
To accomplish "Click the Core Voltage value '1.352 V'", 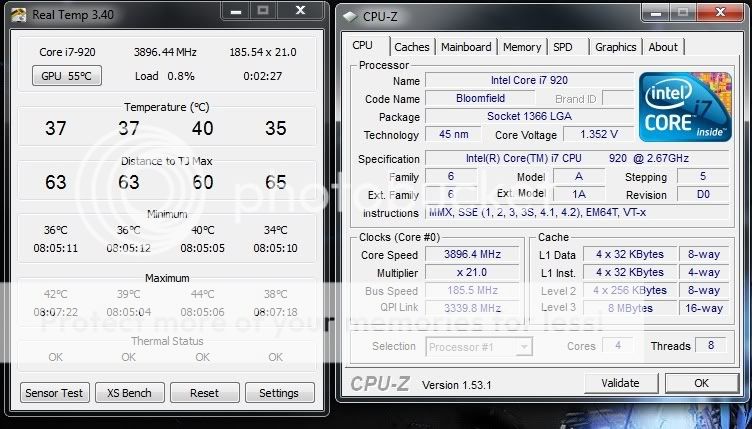I will click(x=599, y=134).
